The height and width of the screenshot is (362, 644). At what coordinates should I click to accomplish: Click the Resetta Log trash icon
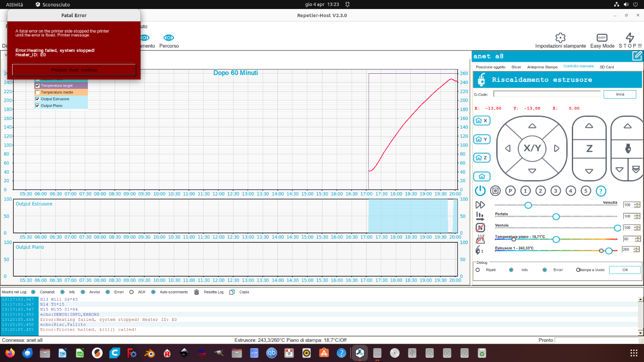tap(197, 292)
